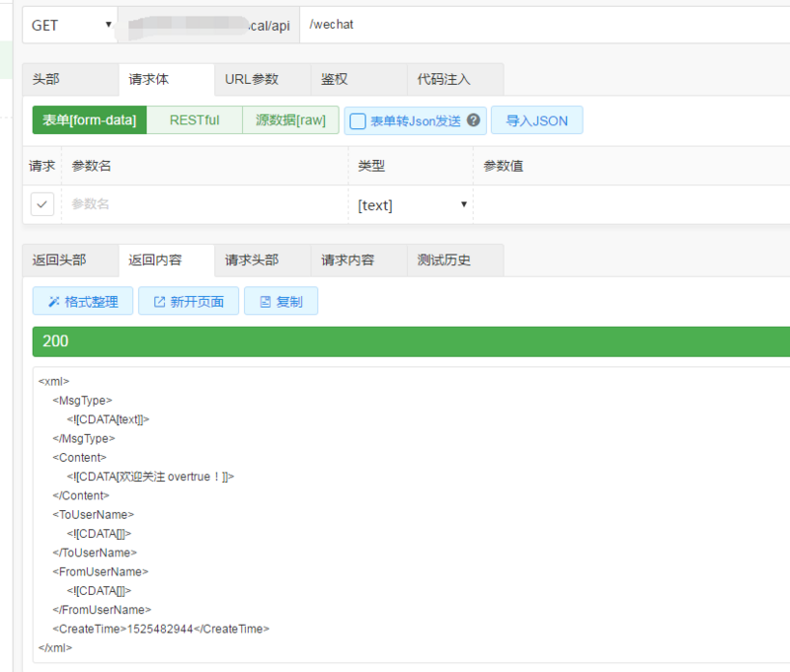The width and height of the screenshot is (790, 672).
Task: Open the GET method dropdown
Action: 69,25
